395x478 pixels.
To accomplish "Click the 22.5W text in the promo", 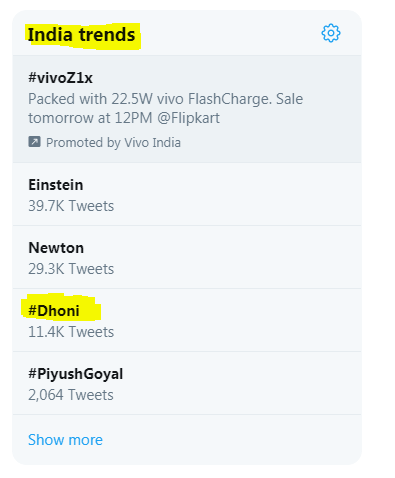I will (x=132, y=99).
